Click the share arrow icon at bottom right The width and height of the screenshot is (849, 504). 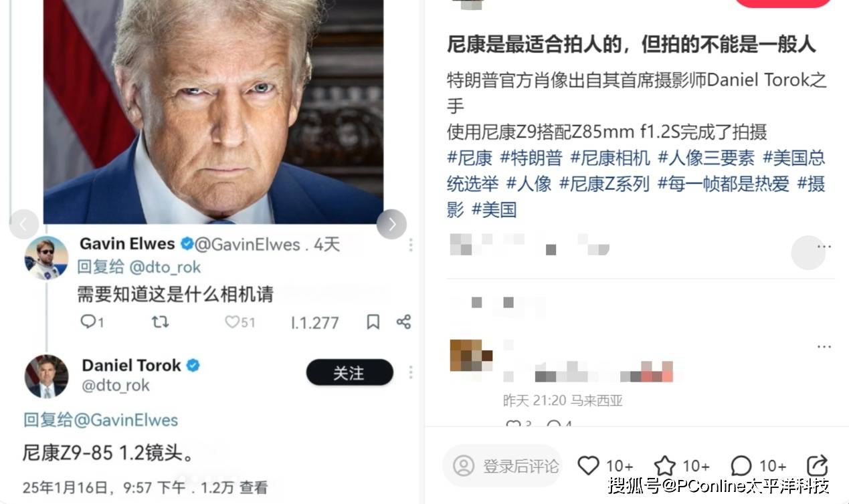(x=818, y=465)
